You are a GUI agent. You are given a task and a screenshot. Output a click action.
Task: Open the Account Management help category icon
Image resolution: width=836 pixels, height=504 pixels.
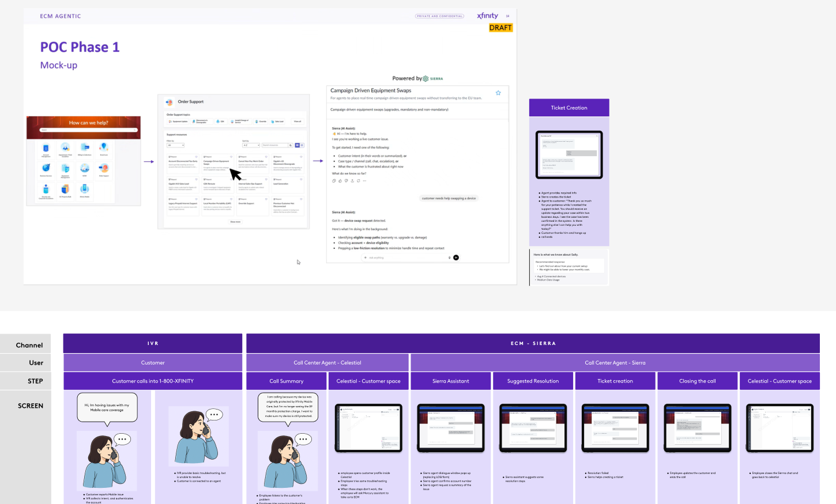pyautogui.click(x=46, y=147)
